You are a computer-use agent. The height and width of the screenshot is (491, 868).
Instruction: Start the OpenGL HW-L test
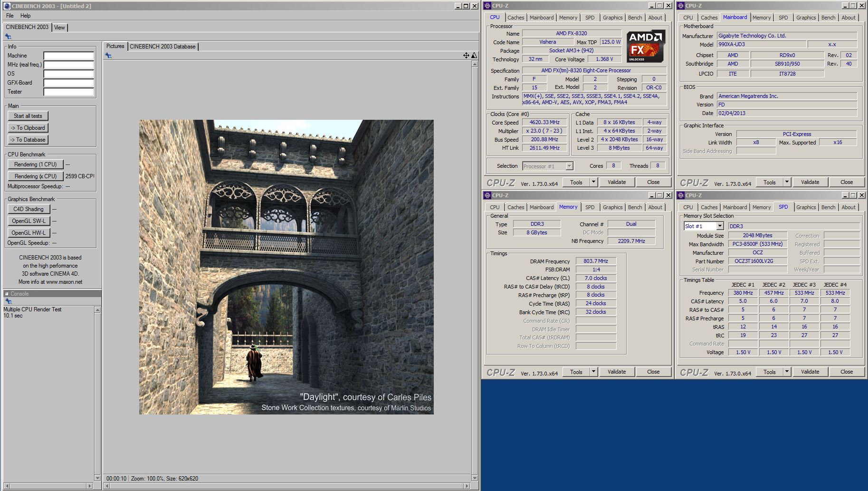click(x=29, y=233)
